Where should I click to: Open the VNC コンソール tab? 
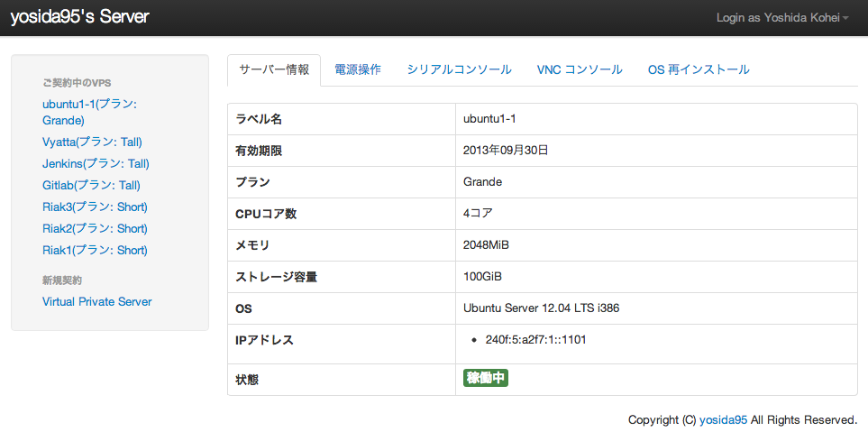[579, 69]
